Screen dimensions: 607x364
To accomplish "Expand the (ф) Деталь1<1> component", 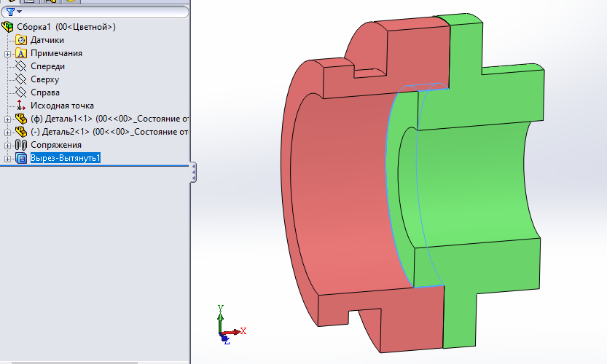I will pyautogui.click(x=7, y=119).
